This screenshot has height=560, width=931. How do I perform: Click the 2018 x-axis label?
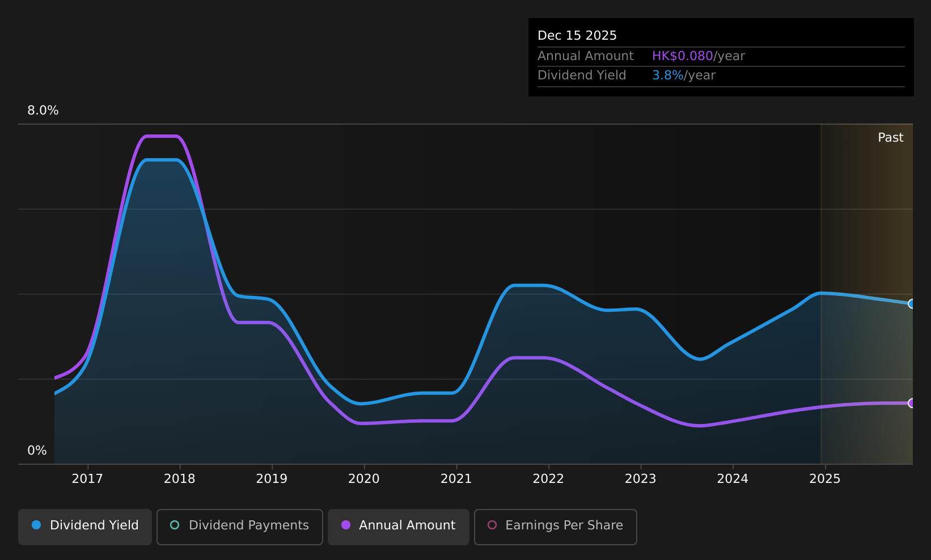coord(180,479)
